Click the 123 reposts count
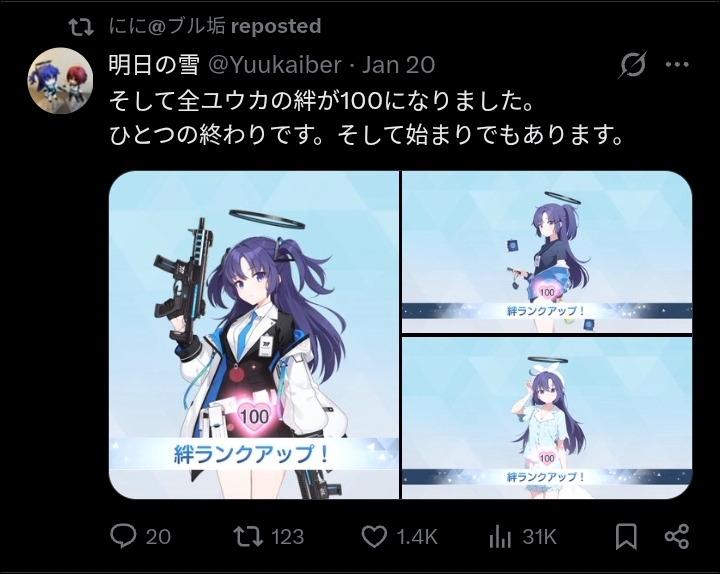The image size is (720, 574). pos(287,537)
